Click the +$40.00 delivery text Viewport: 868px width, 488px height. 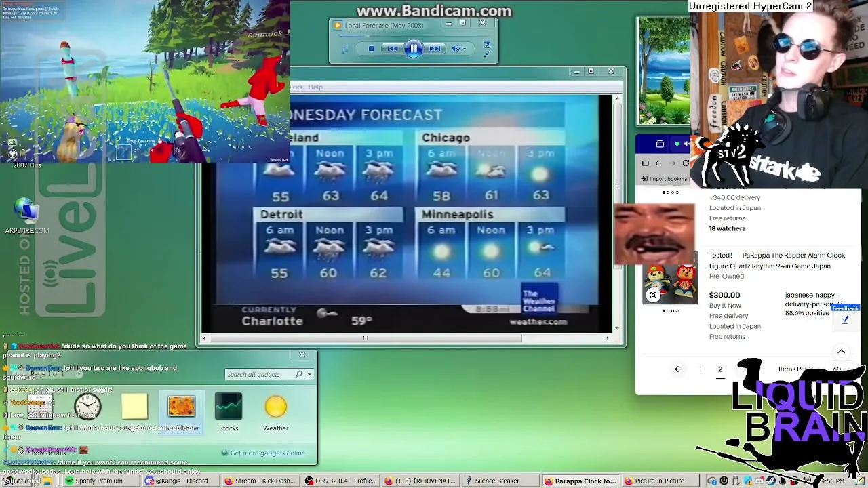click(734, 197)
